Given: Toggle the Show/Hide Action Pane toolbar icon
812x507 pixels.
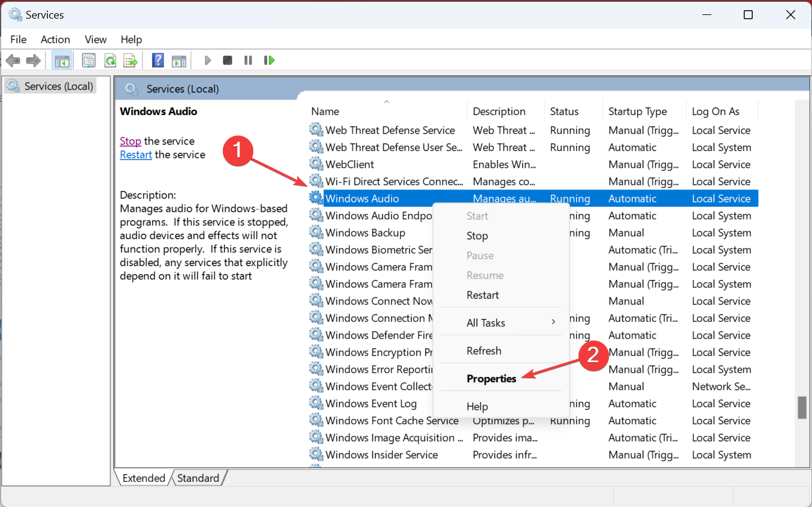Looking at the screenshot, I should 178,61.
